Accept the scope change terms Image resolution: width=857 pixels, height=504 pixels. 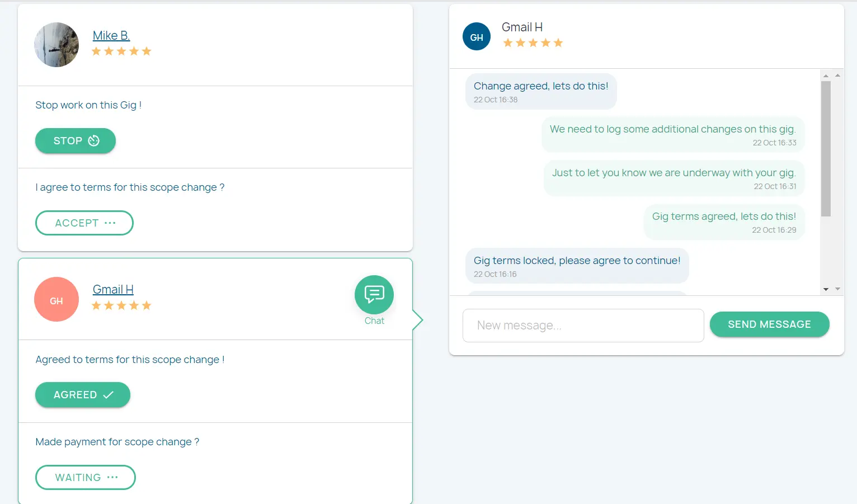84,223
